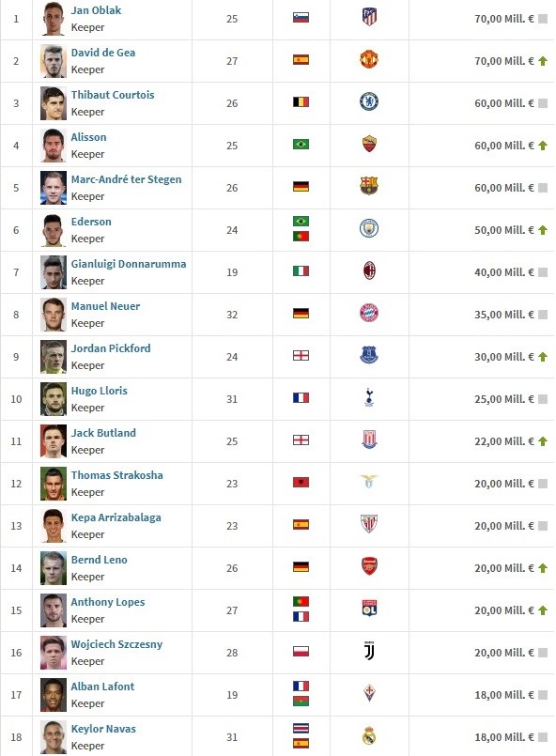Open Keylor Navas player link

point(103,729)
